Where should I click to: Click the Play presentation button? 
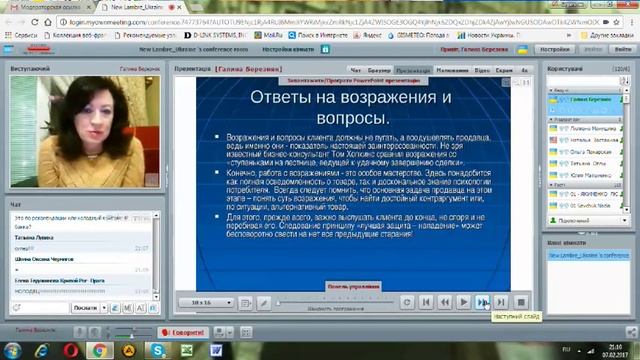pyautogui.click(x=463, y=302)
